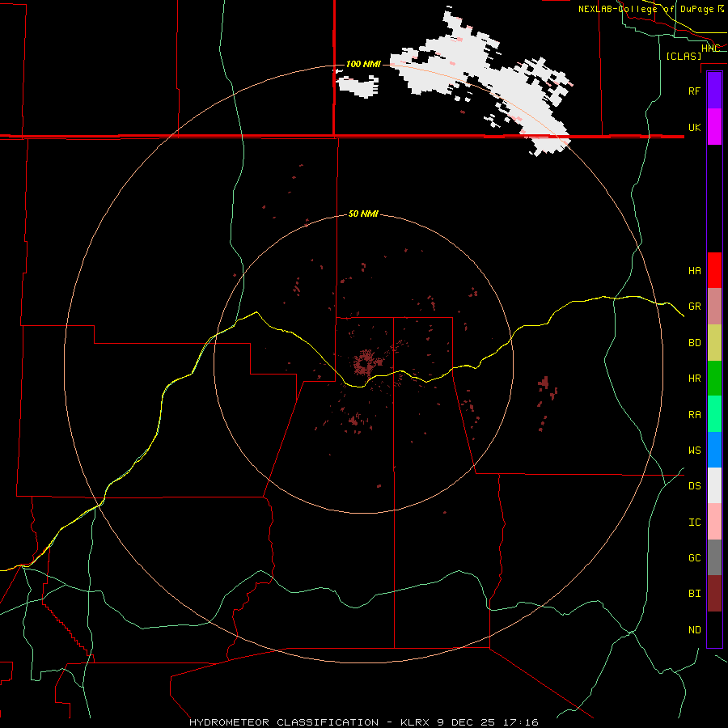This screenshot has height=728, width=728.
Task: Click the [CLAS] product label
Action: coord(684,56)
